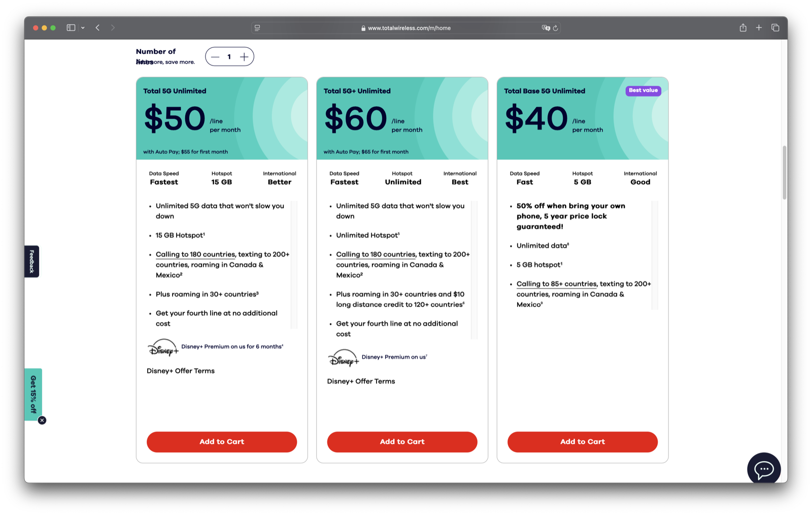This screenshot has height=515, width=812.
Task: Open the Share icon in Safari toolbar
Action: pyautogui.click(x=743, y=28)
